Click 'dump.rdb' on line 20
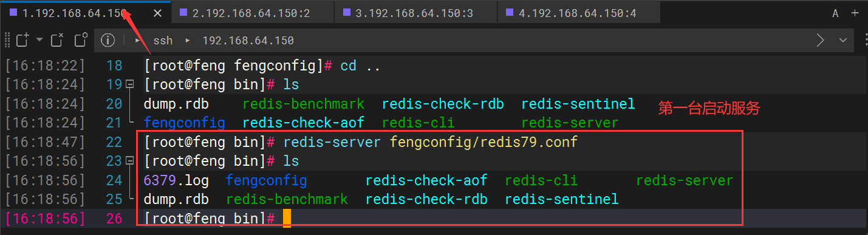 (x=176, y=104)
